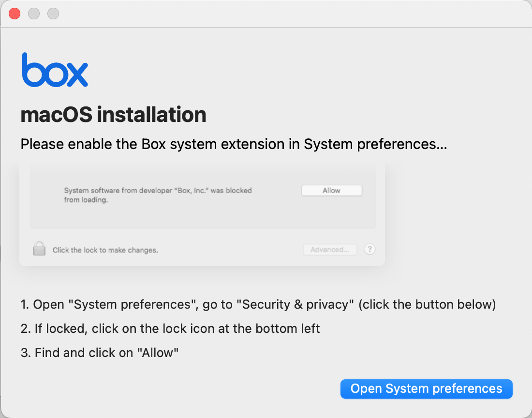The width and height of the screenshot is (532, 418).
Task: Click "System software from developer" blocked message
Action: click(x=158, y=195)
